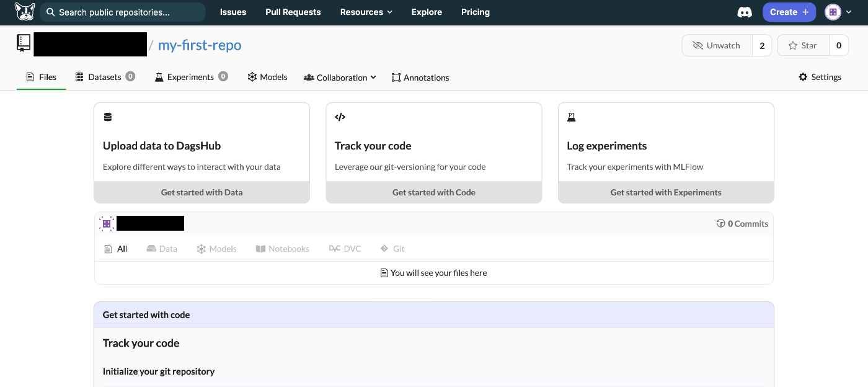Click Get started with Code
Image resolution: width=868 pixels, height=387 pixels.
point(434,192)
